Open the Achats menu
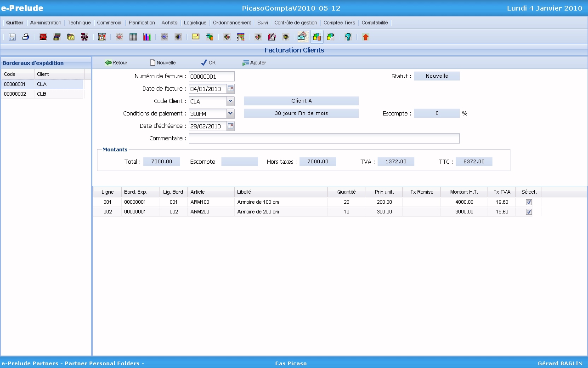The width and height of the screenshot is (588, 368). click(x=170, y=23)
